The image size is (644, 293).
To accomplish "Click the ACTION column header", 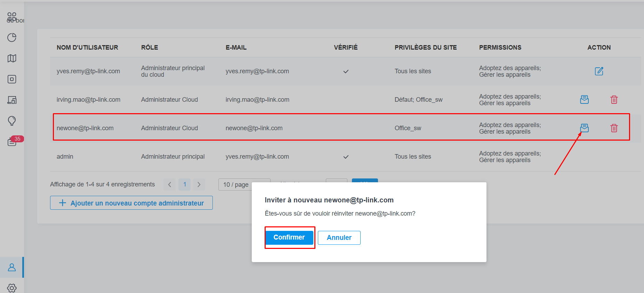I will pyautogui.click(x=599, y=48).
